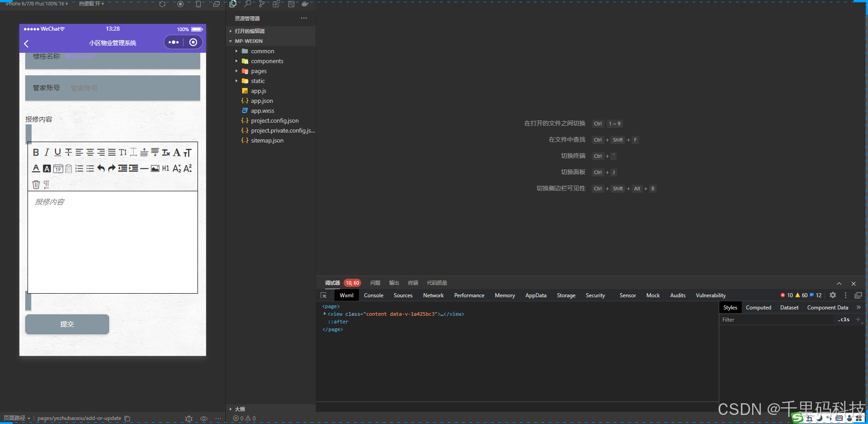Switch to the Computed styles tab

pos(758,308)
